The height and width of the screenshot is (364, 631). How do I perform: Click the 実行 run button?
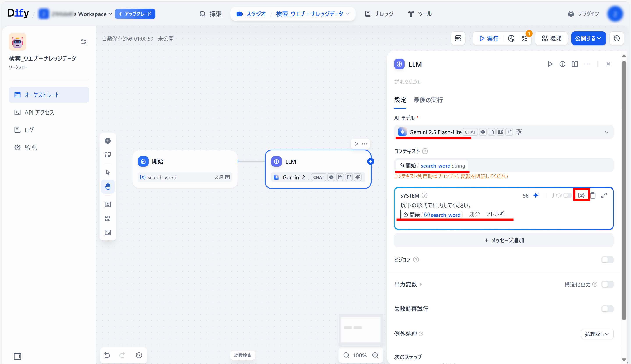tap(489, 38)
